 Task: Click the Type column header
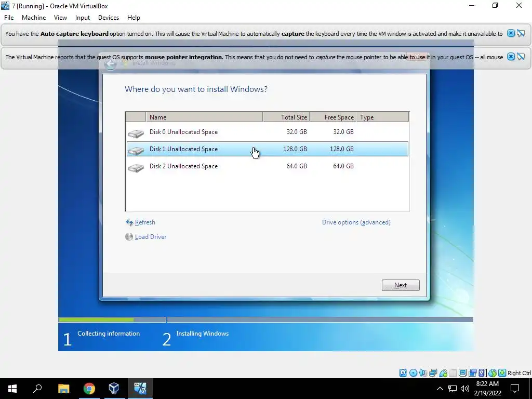coord(383,117)
